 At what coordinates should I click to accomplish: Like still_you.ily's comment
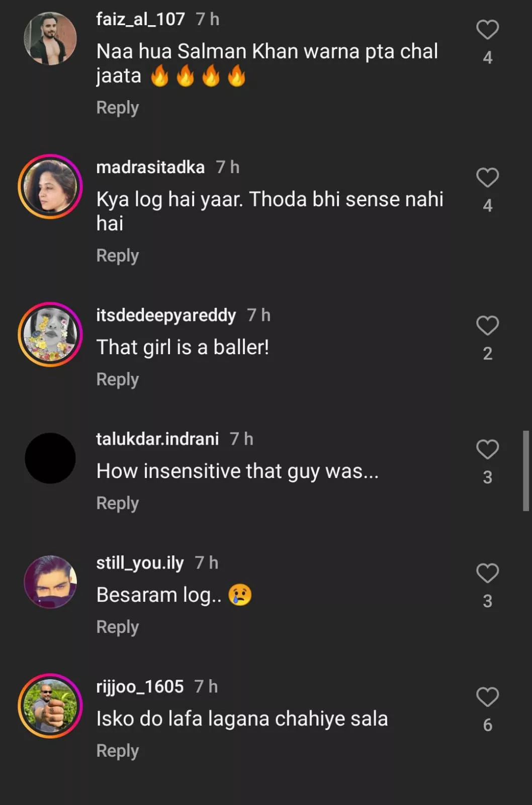487,573
